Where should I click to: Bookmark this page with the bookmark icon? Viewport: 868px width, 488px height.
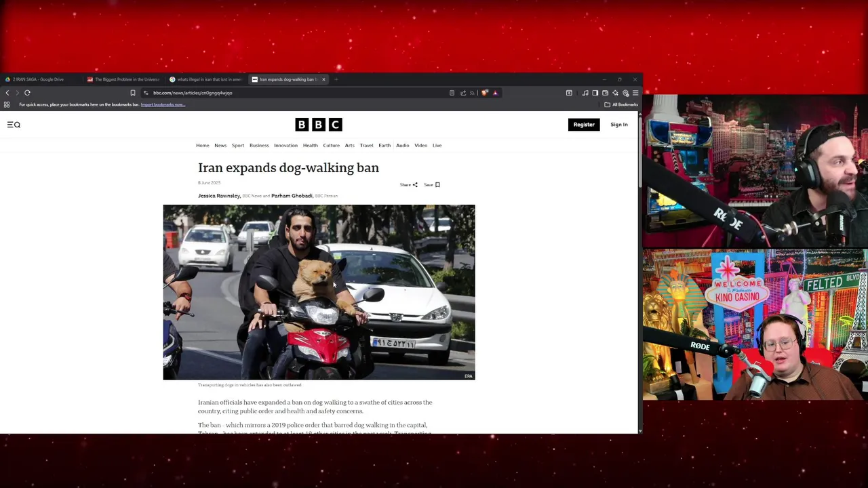point(133,93)
